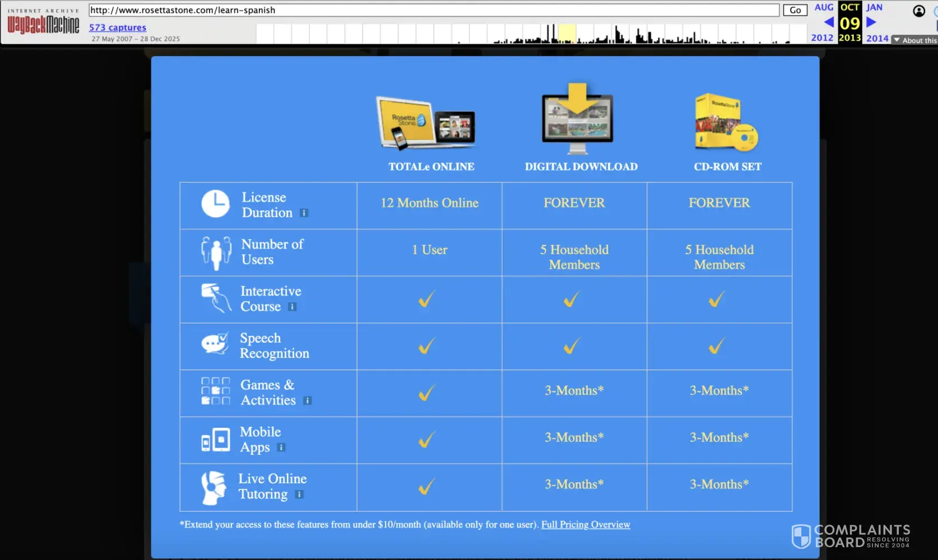Click the Interactive Course checkmark under TOTALe Online
The width and height of the screenshot is (938, 560).
[426, 300]
